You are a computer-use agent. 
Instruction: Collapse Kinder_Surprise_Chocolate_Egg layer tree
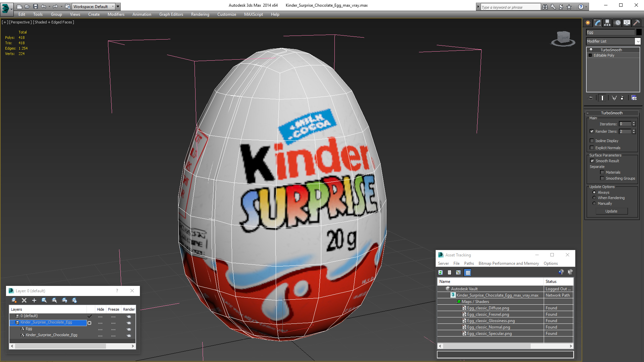(x=12, y=322)
